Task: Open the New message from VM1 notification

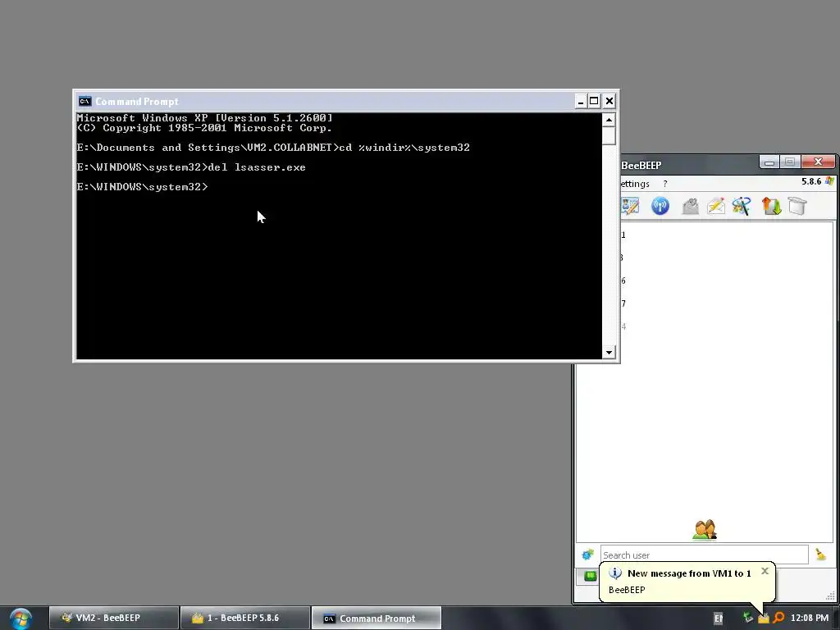Action: (689, 573)
